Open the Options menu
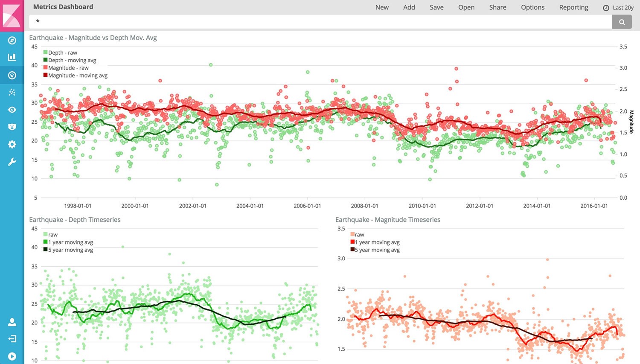The image size is (640, 364). pyautogui.click(x=532, y=7)
